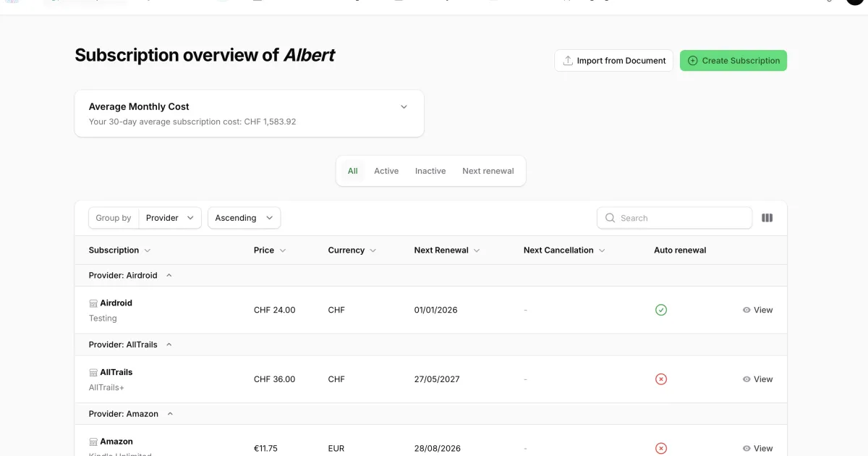The image size is (868, 456).
Task: Sort by the Subscription column header
Action: (x=119, y=250)
